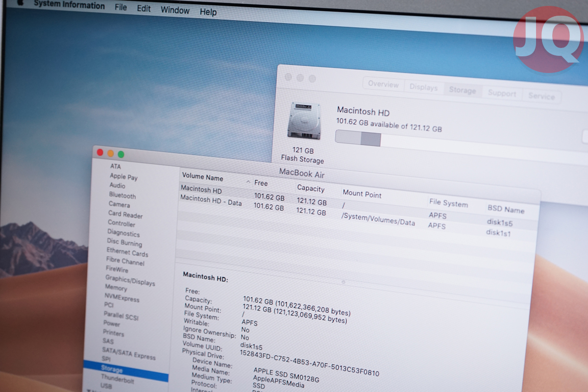The height and width of the screenshot is (392, 588).
Task: Click the pane divider handle above details
Action: click(x=343, y=282)
